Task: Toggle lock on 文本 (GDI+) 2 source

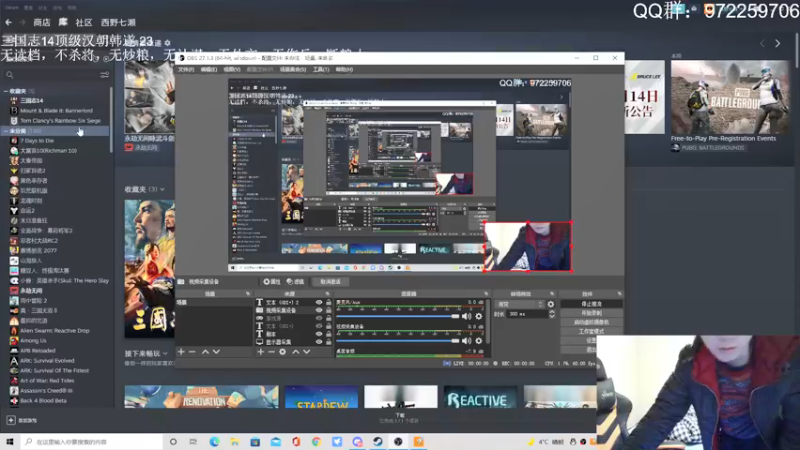Action: [329, 302]
